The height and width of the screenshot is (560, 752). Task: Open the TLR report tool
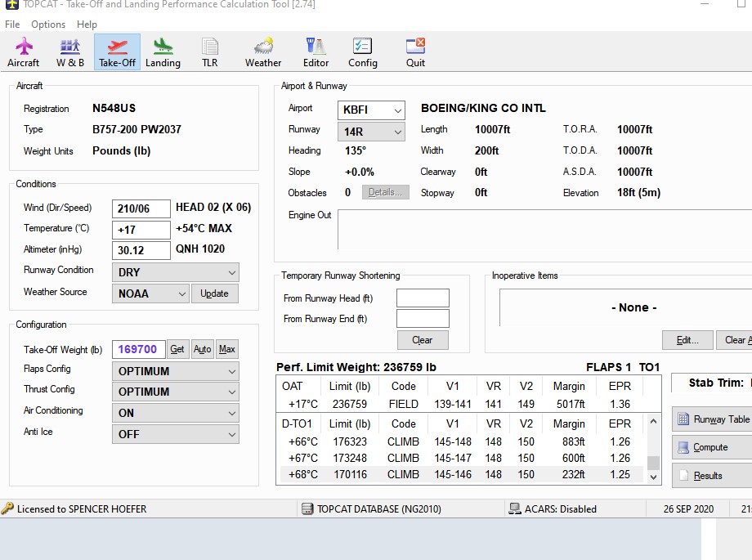(x=209, y=51)
